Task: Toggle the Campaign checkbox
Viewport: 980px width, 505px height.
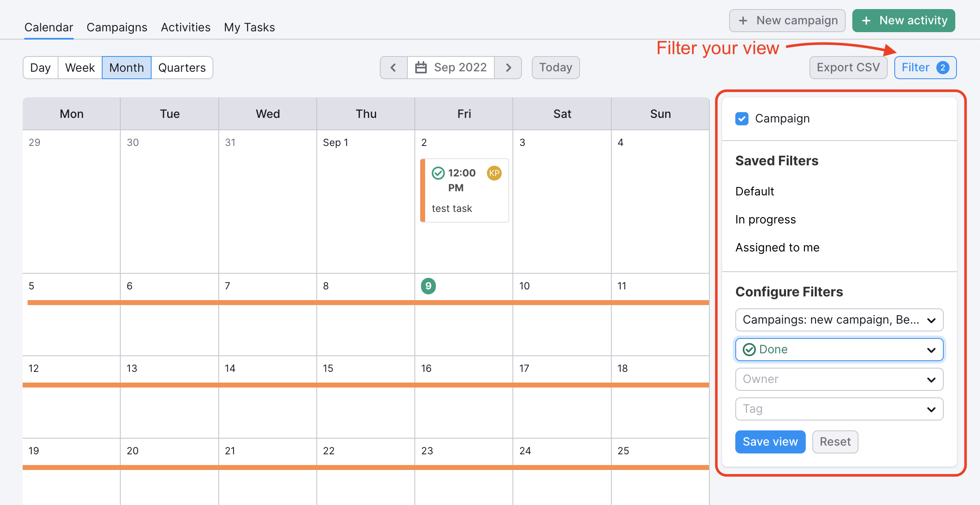Action: [742, 119]
